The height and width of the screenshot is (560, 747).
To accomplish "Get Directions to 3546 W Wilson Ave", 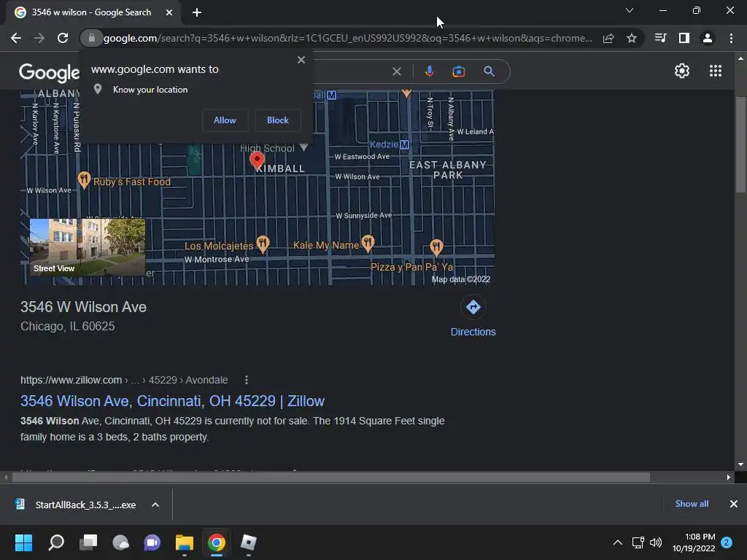I will (473, 316).
